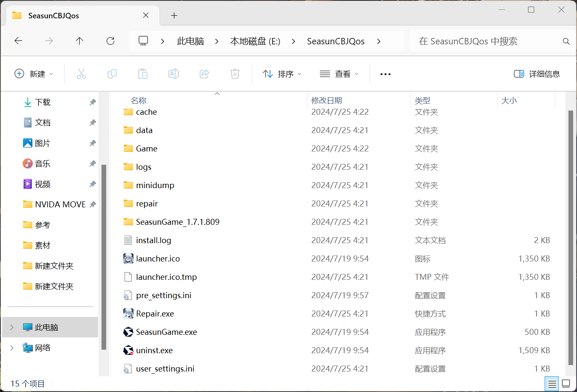Navigate to 本地磁盘 (E:) breadcrumb
The height and width of the screenshot is (392, 577).
click(255, 41)
